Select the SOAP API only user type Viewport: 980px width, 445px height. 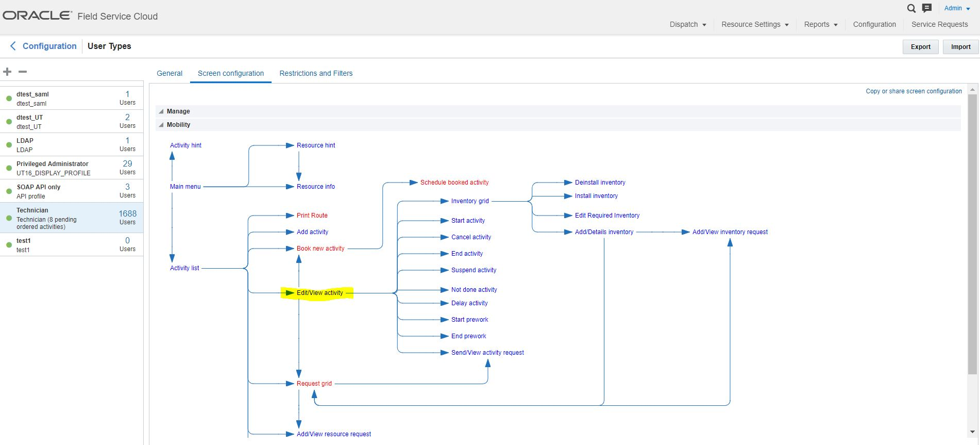pos(72,191)
